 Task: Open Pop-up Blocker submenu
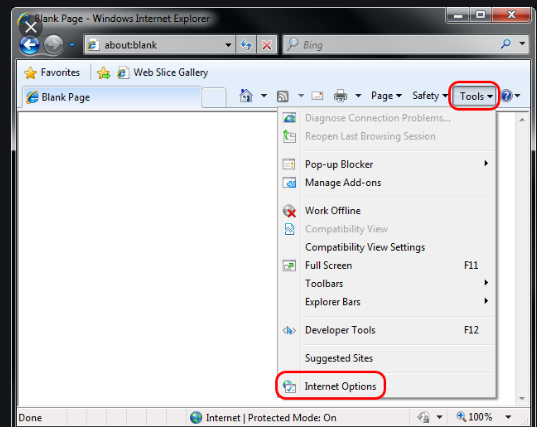pos(387,164)
